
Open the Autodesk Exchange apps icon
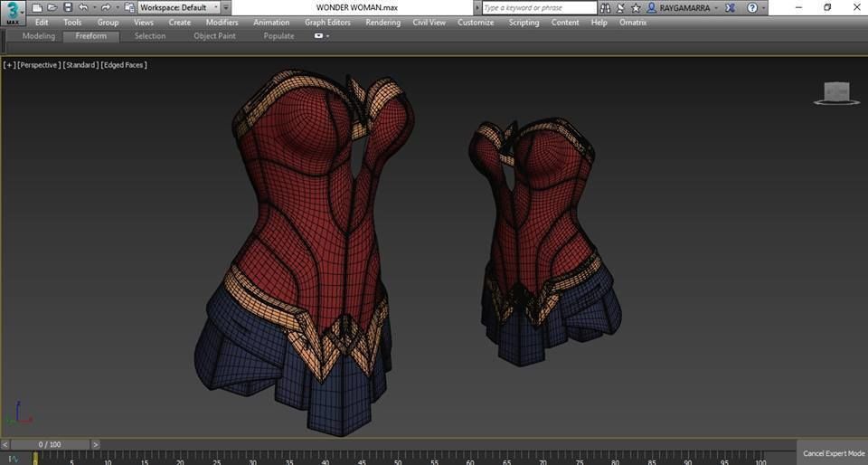731,8
